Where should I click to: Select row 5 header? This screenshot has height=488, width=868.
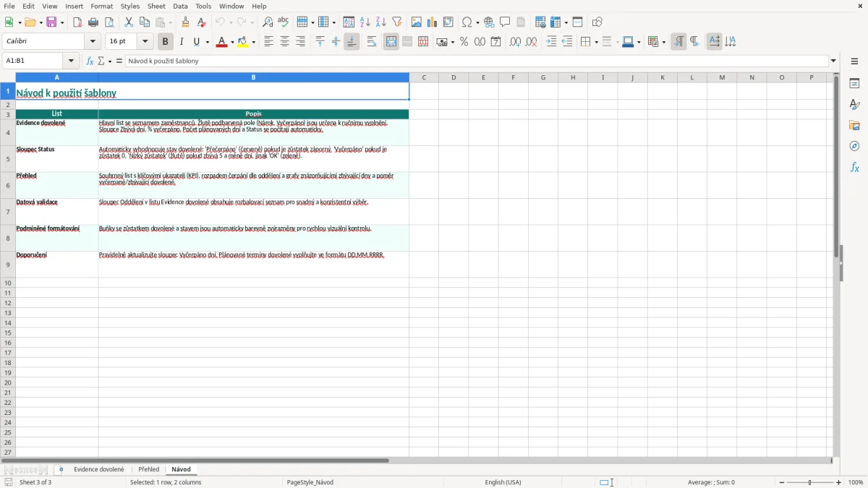tap(7, 159)
